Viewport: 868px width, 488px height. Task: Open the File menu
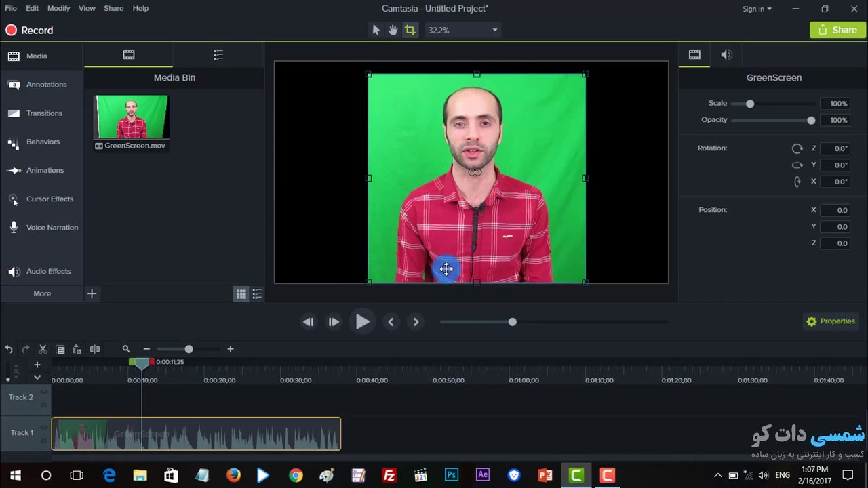tap(11, 8)
